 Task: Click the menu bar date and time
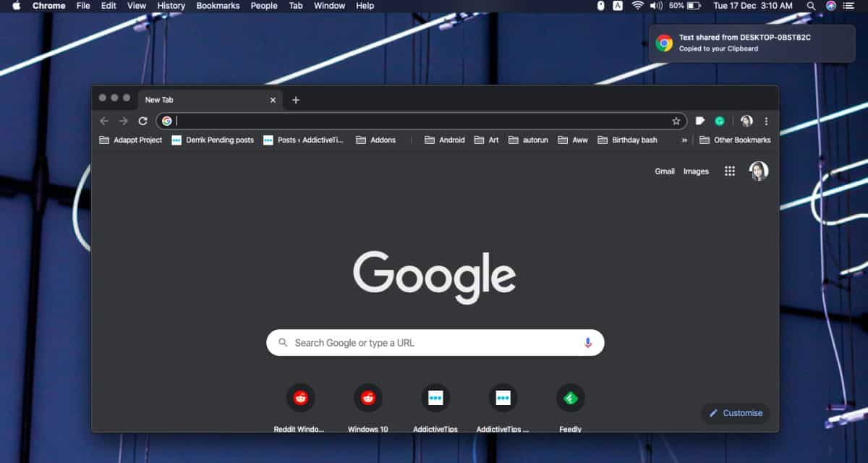click(753, 6)
